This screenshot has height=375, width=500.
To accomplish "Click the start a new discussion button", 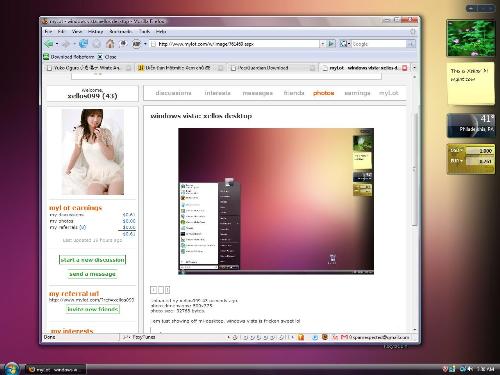I will (92, 260).
